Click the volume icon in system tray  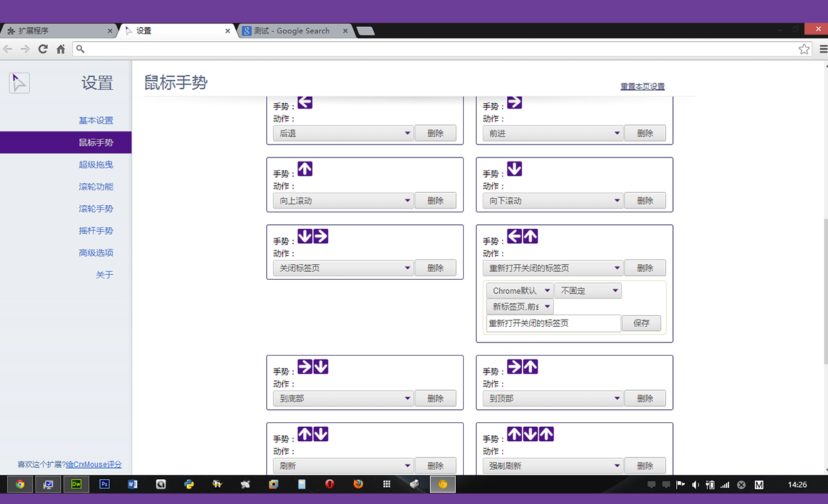(x=695, y=485)
